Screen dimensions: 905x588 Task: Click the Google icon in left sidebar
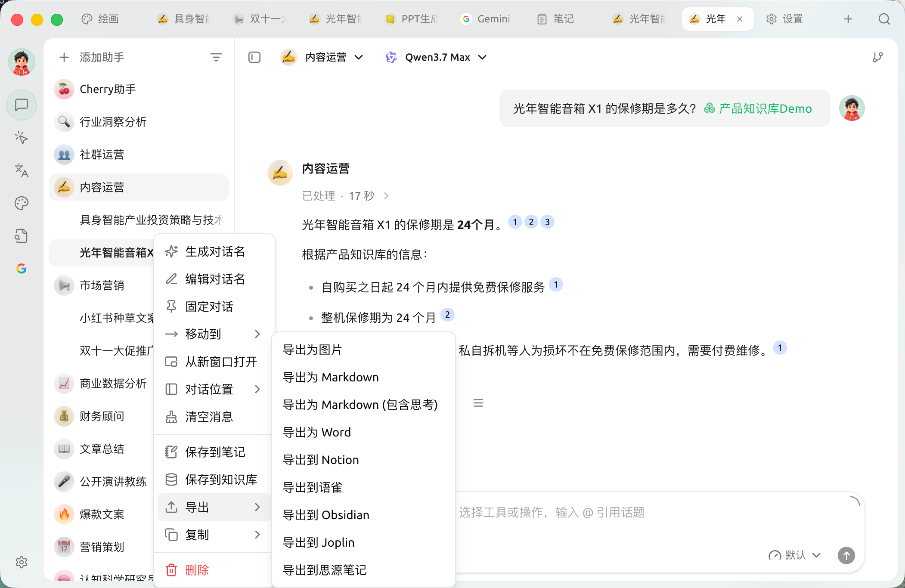coord(22,269)
